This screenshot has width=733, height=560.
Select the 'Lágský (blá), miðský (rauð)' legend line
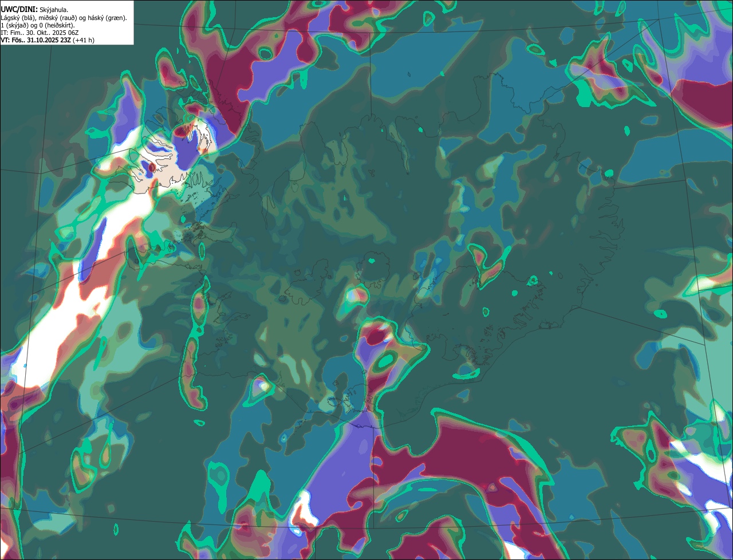(x=64, y=18)
